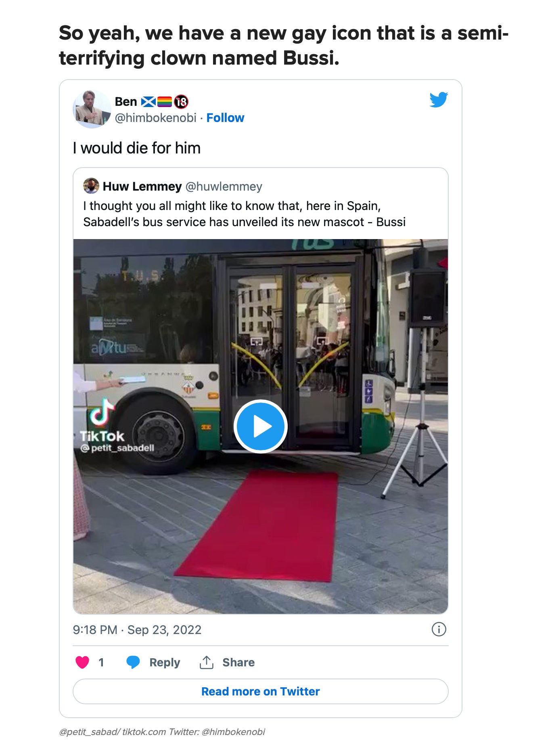Click the heart icon to like the tweet
The height and width of the screenshot is (756, 552).
tap(83, 661)
